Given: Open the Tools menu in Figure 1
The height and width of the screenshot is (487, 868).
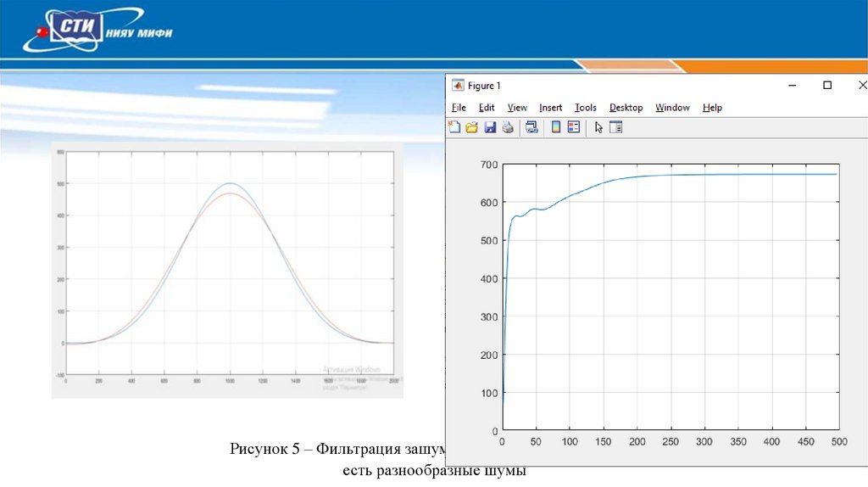Looking at the screenshot, I should [x=585, y=108].
